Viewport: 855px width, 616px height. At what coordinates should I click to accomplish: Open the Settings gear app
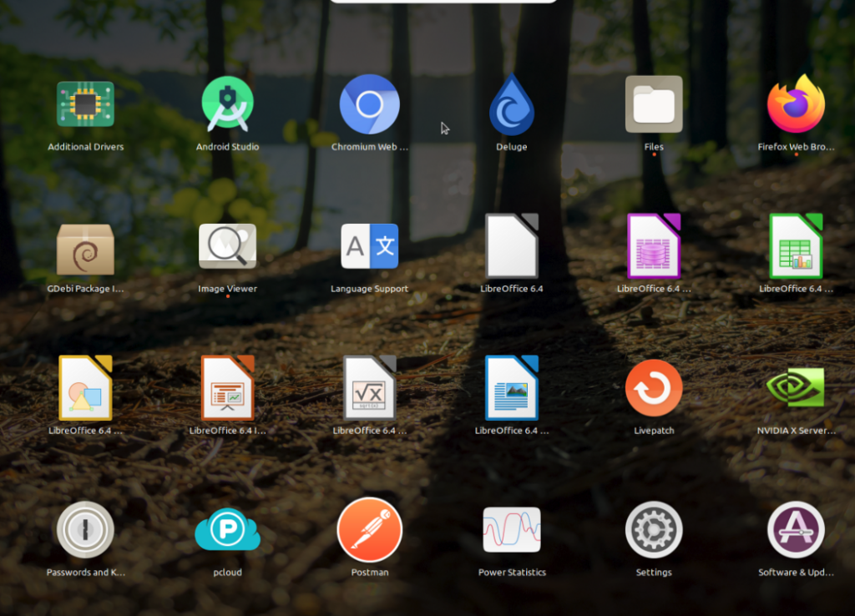[654, 529]
